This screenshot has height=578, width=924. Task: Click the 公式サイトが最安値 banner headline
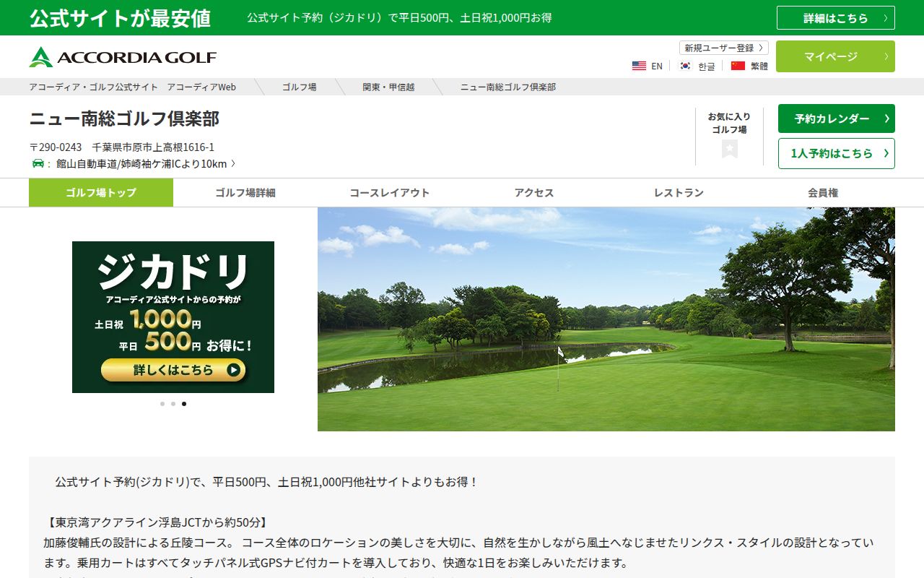click(x=120, y=18)
